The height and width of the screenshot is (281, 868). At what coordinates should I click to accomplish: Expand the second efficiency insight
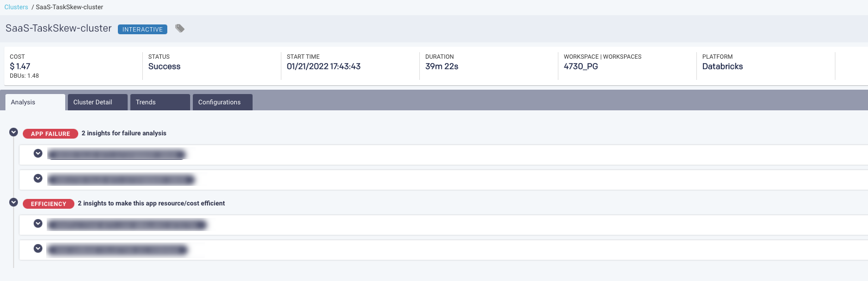[38, 248]
